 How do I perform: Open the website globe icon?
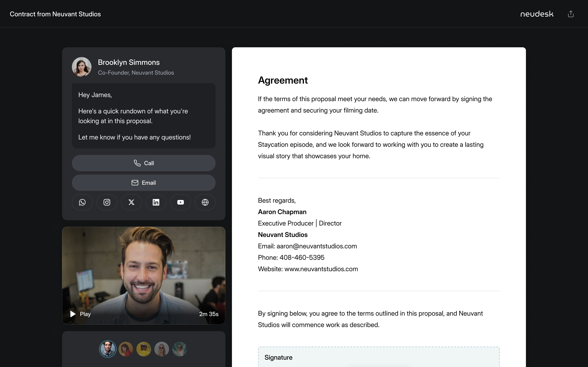[205, 202]
